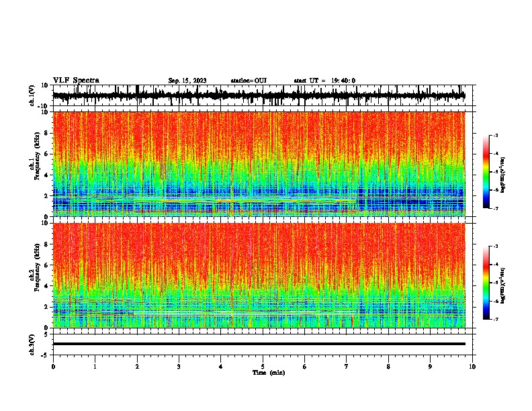Click the "4" kHz tick on ch.2 spectrogram

(x=47, y=286)
